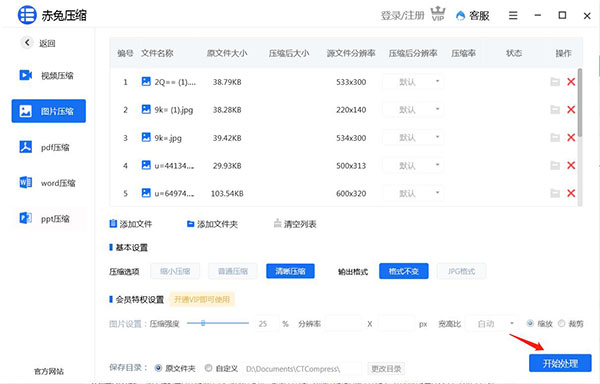Expand resolution dropdown for row 1

point(413,81)
